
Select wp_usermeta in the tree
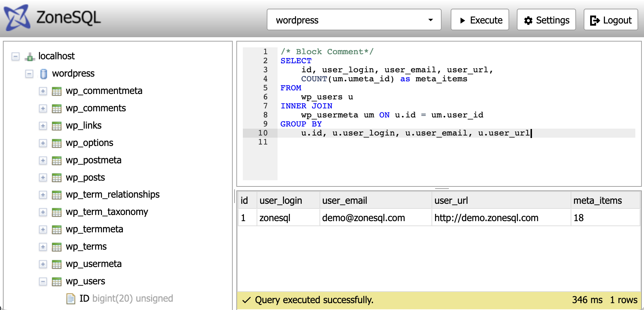(x=94, y=264)
